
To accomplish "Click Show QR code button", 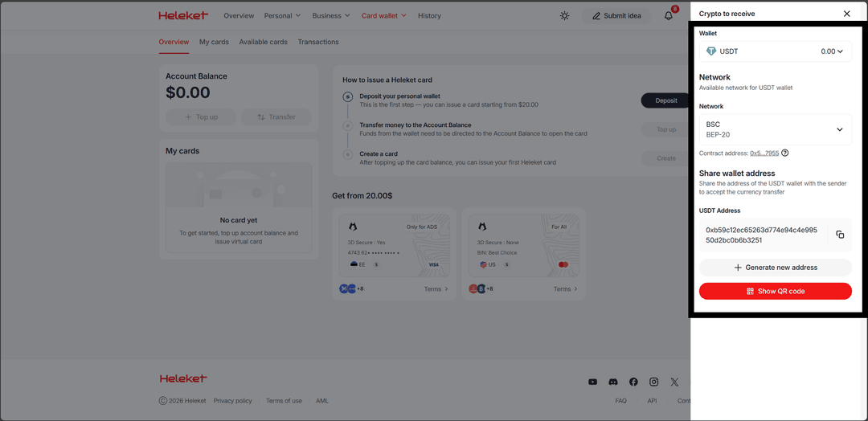I will [x=775, y=291].
